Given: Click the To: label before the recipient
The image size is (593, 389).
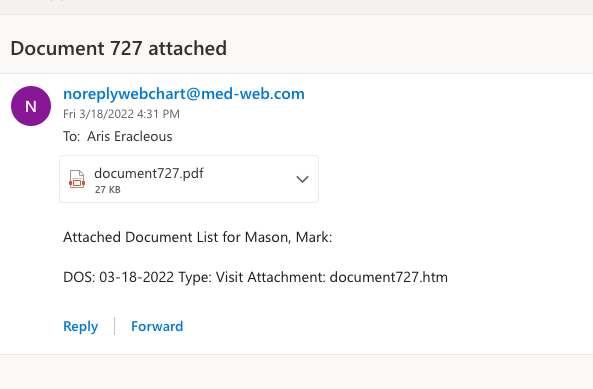Looking at the screenshot, I should point(71,136).
